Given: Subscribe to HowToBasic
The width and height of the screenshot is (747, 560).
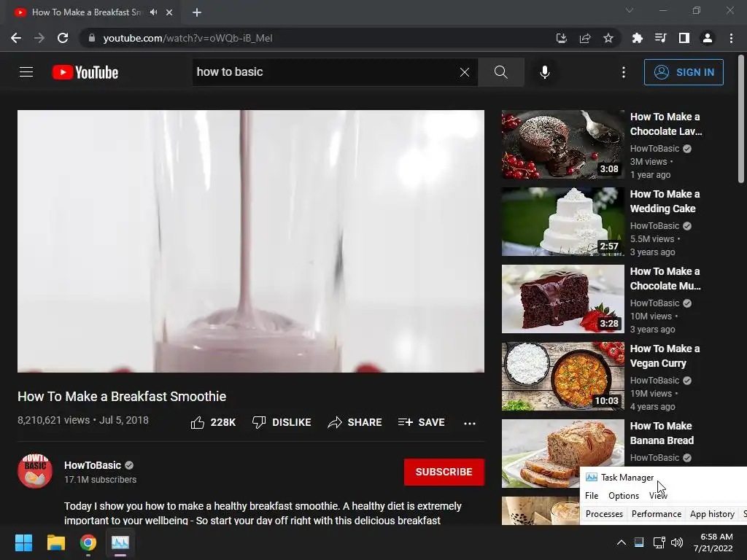Looking at the screenshot, I should [x=444, y=472].
